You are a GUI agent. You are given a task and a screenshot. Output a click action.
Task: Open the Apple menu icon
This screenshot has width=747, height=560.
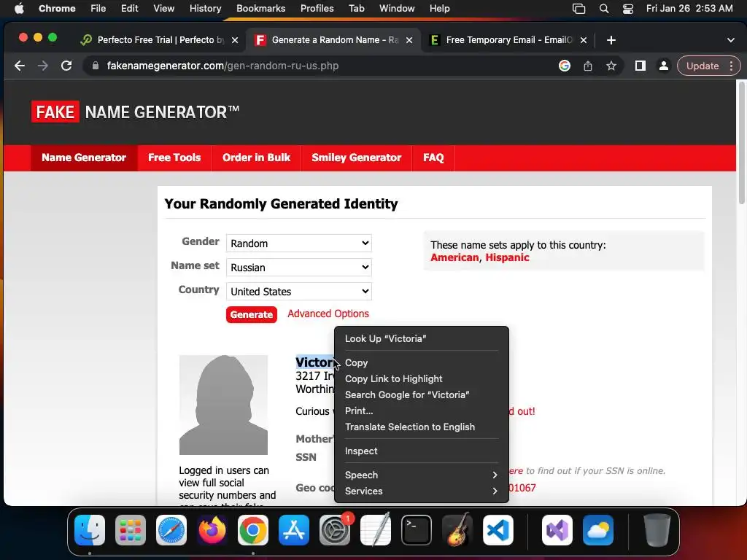[19, 8]
